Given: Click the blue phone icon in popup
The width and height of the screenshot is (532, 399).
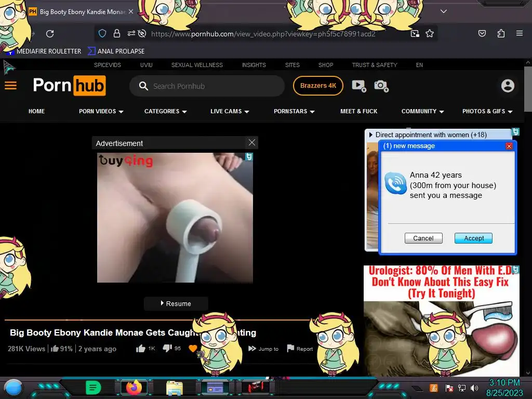Looking at the screenshot, I should click(395, 183).
